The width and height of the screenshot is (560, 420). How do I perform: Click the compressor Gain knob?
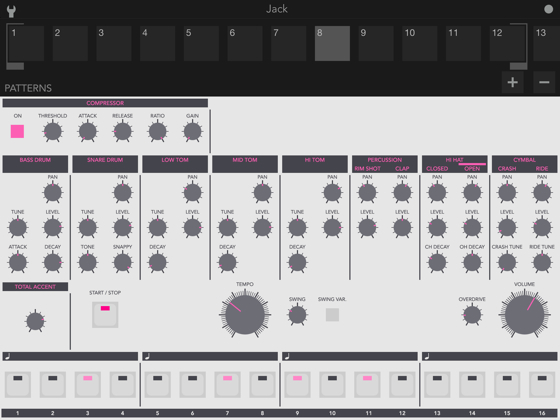click(192, 131)
